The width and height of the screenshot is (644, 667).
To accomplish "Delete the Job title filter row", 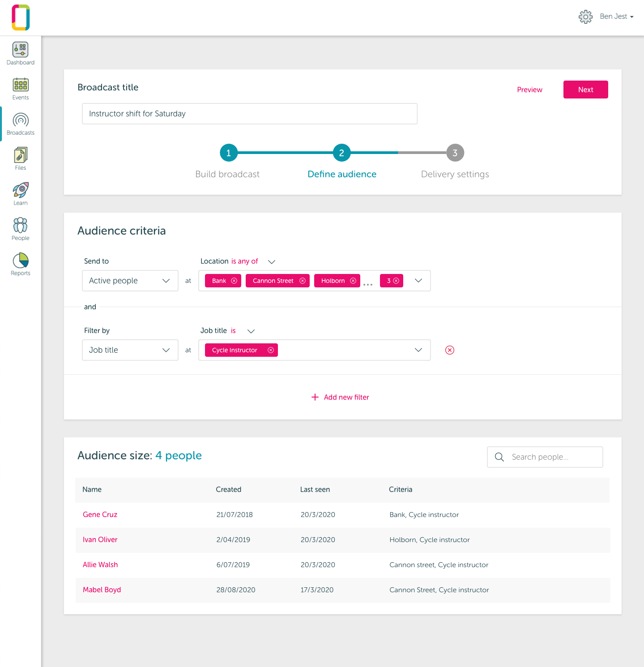I will 450,350.
